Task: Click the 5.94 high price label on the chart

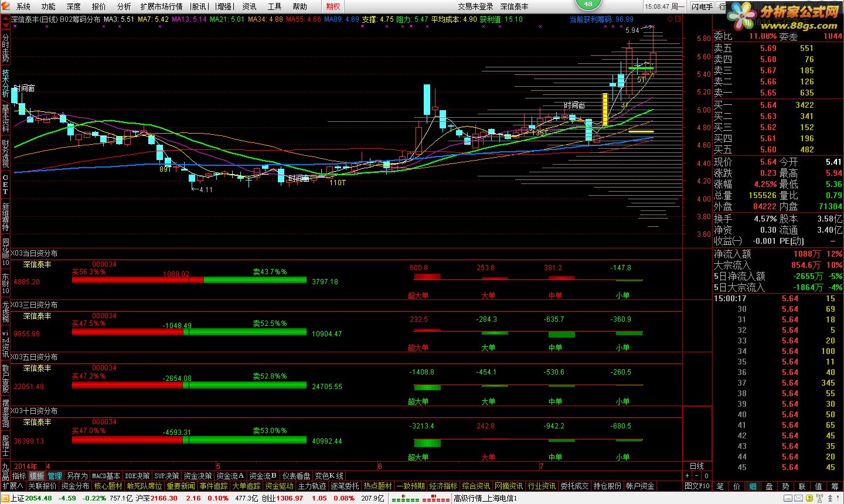Action: click(x=632, y=30)
